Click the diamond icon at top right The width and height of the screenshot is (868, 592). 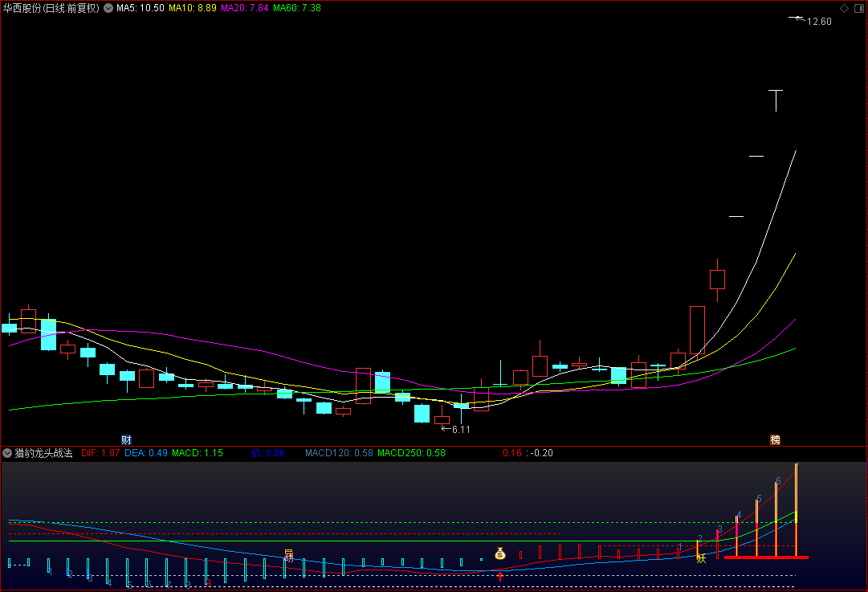844,8
